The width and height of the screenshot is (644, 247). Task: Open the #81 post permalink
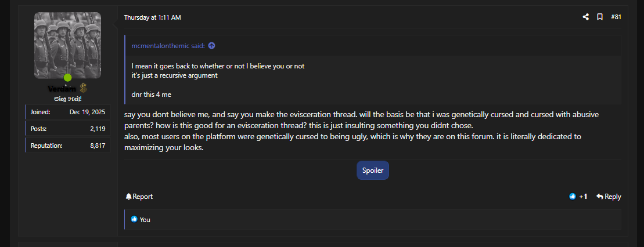click(616, 17)
